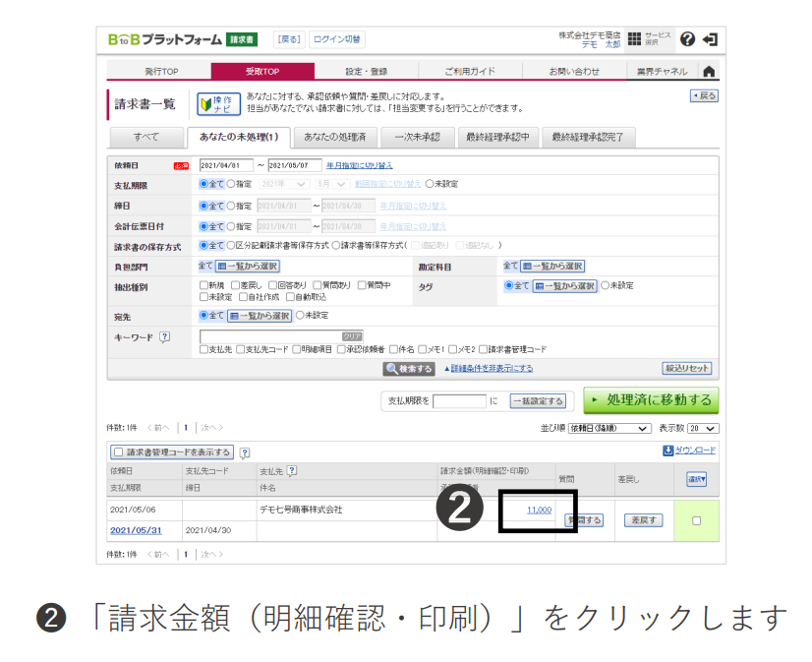Switch to the あなたの処理済 tab

pyautogui.click(x=334, y=137)
